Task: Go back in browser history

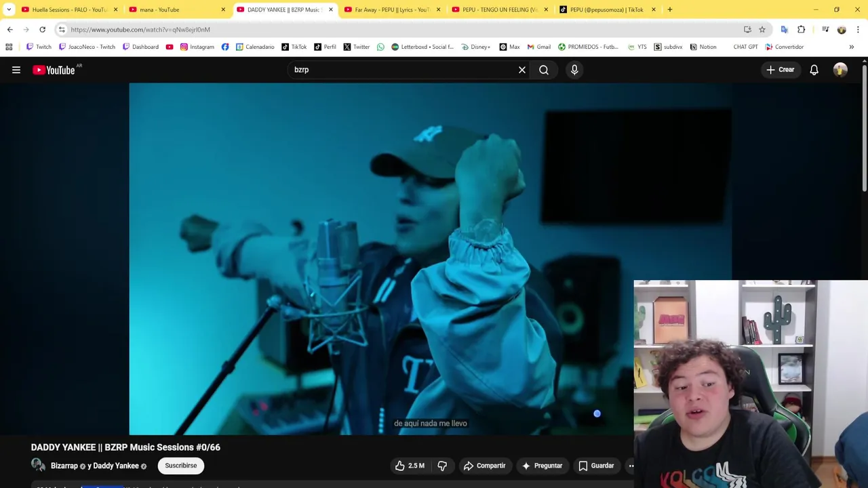Action: 9,29
